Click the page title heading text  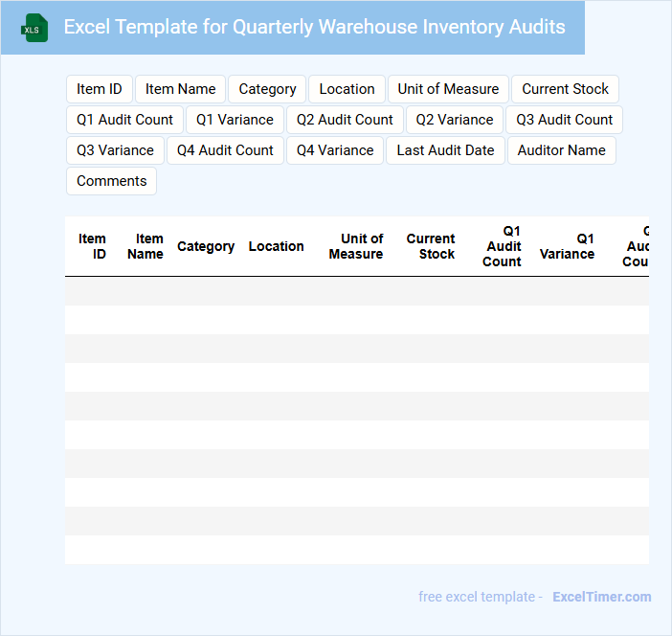(314, 27)
